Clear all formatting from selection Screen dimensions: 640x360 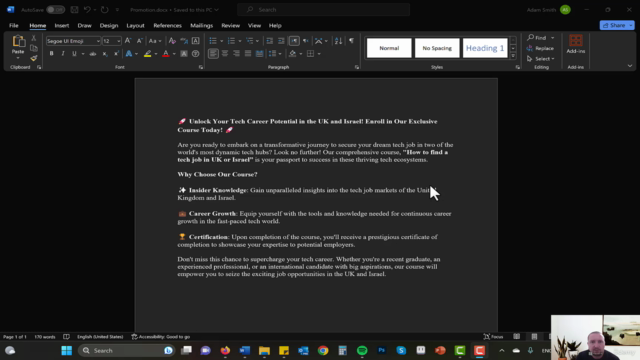coord(172,41)
